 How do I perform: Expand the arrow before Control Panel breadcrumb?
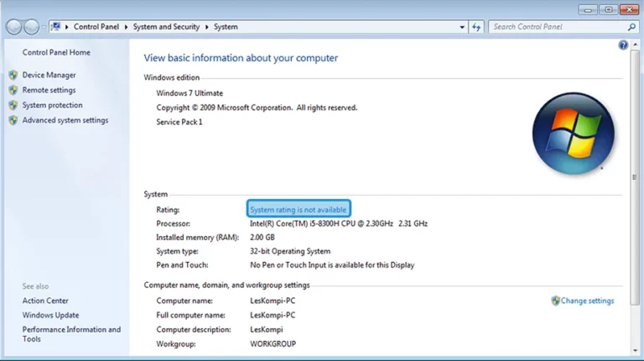[x=66, y=27]
